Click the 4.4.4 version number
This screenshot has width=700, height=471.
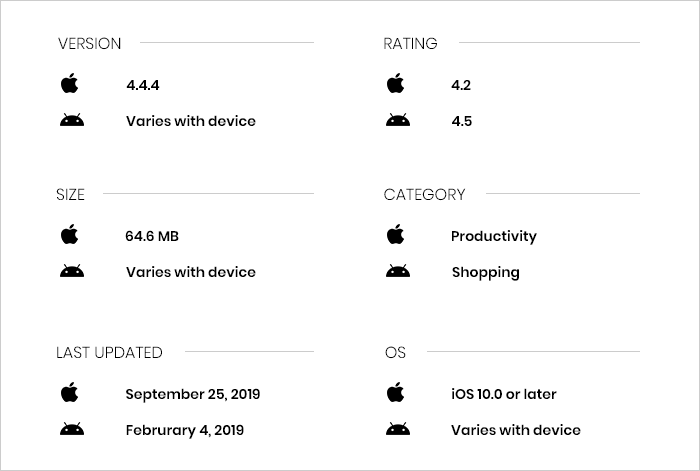(144, 85)
